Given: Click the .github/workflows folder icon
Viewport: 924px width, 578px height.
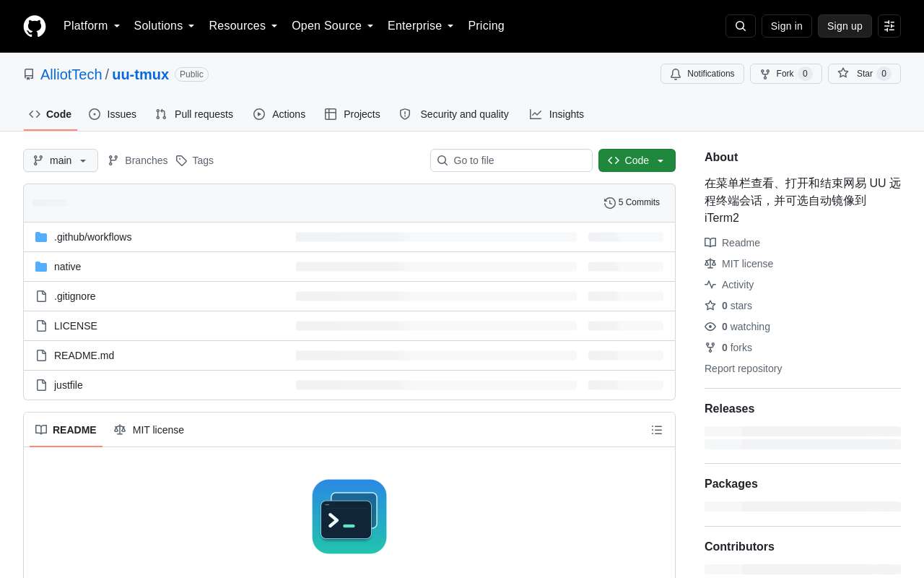Looking at the screenshot, I should click(x=41, y=237).
